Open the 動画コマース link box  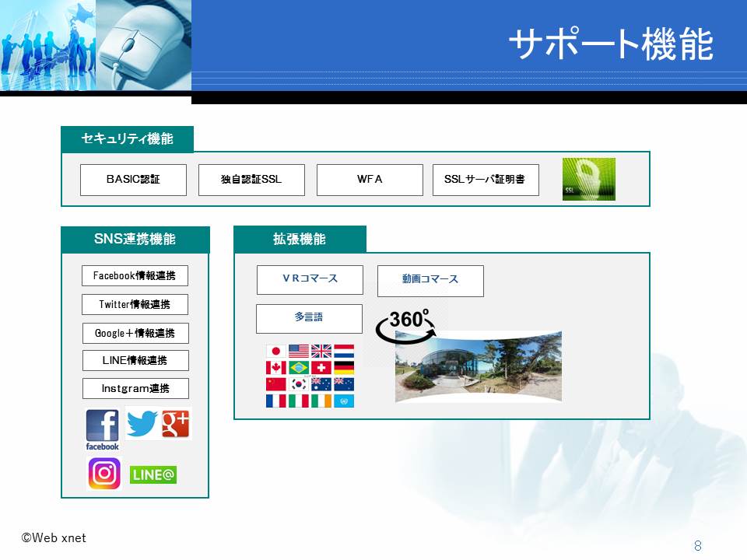click(x=430, y=281)
